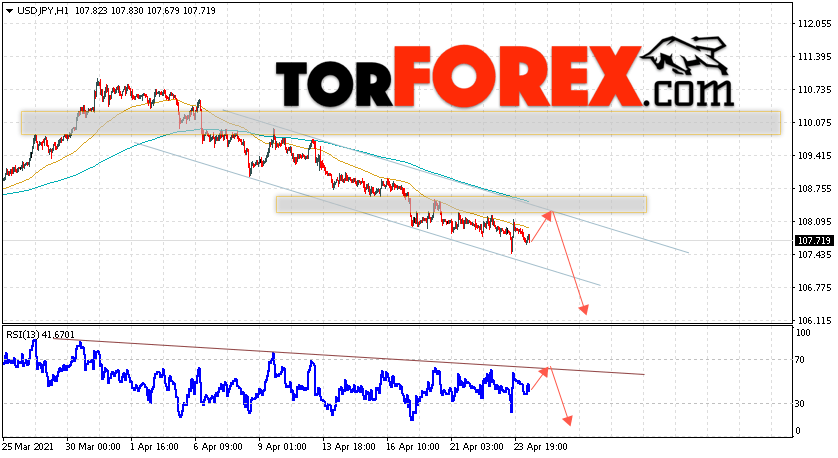Image resolution: width=838 pixels, height=458 pixels.
Task: Click the 1 Apr 16:00 time label
Action: (x=156, y=447)
